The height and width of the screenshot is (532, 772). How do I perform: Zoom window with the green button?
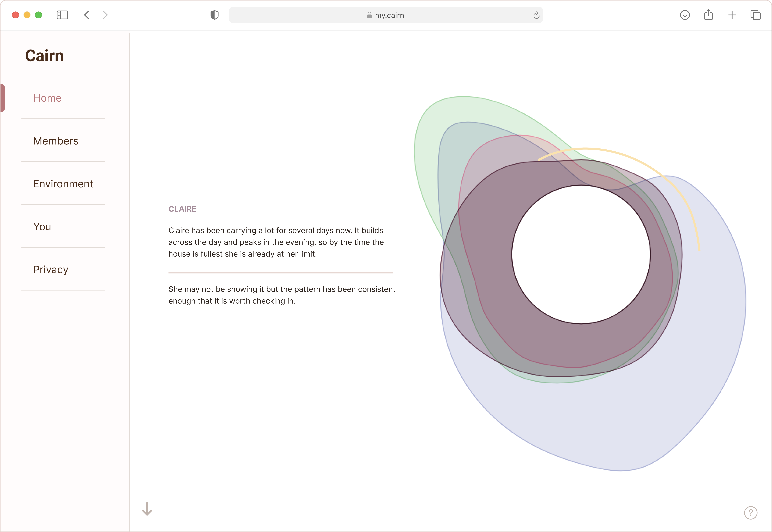click(x=39, y=15)
